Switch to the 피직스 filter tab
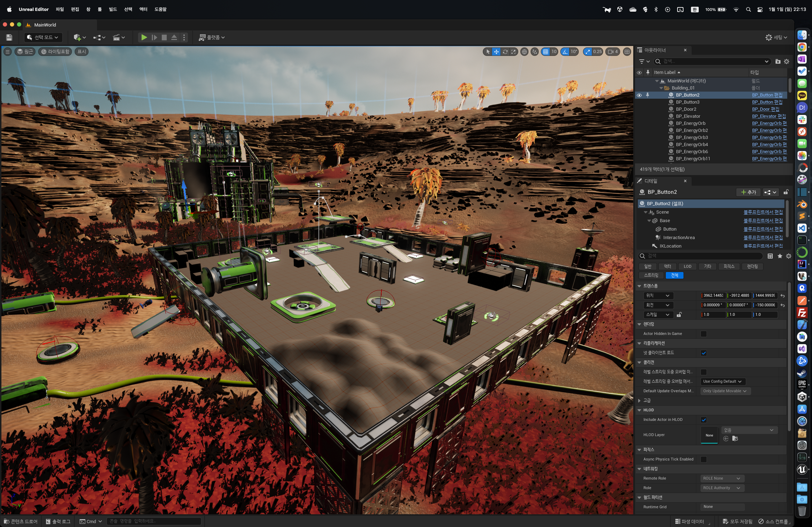 729,266
